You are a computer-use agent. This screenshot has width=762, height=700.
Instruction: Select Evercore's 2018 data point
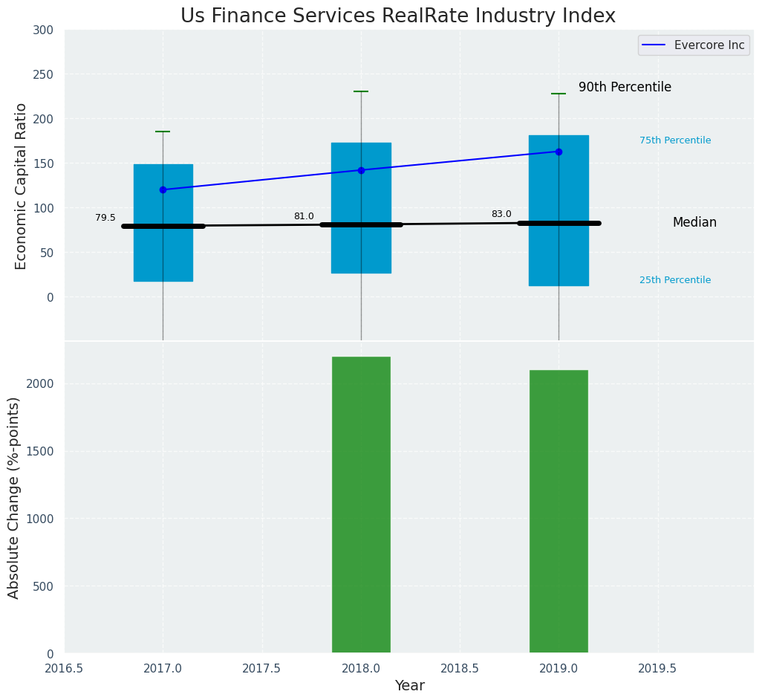click(x=361, y=170)
